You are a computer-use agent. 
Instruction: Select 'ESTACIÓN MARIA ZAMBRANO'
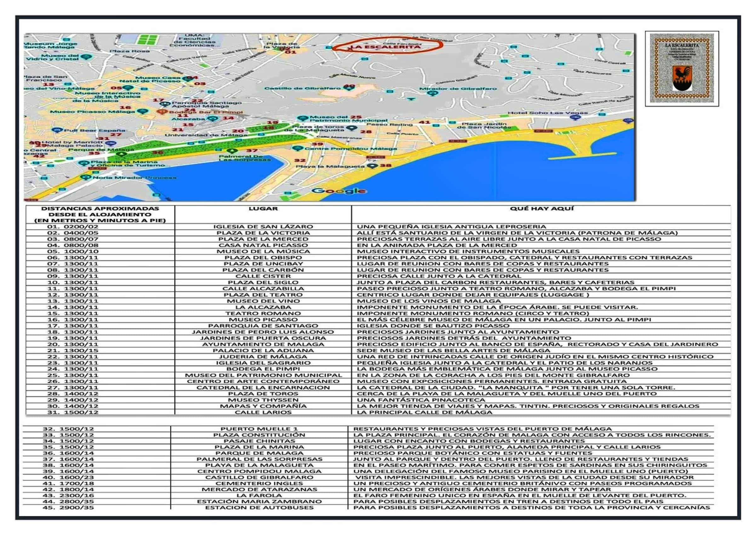[x=259, y=502]
